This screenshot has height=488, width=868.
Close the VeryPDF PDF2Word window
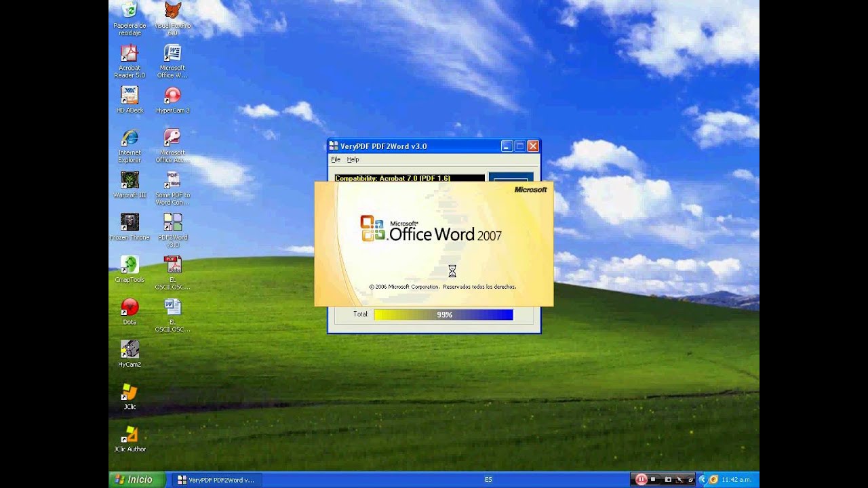(533, 146)
